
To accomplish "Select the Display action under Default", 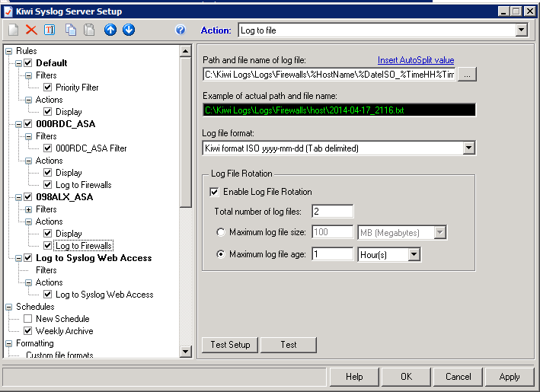I will [69, 112].
